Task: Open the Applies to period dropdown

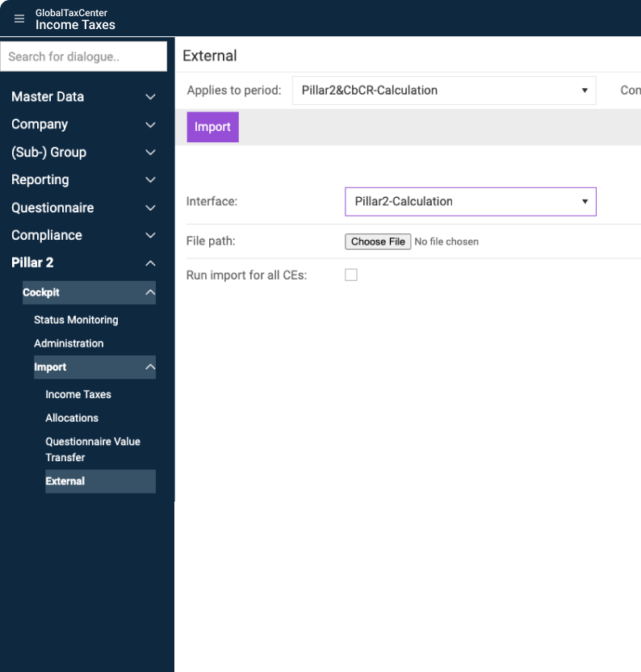Action: point(443,90)
